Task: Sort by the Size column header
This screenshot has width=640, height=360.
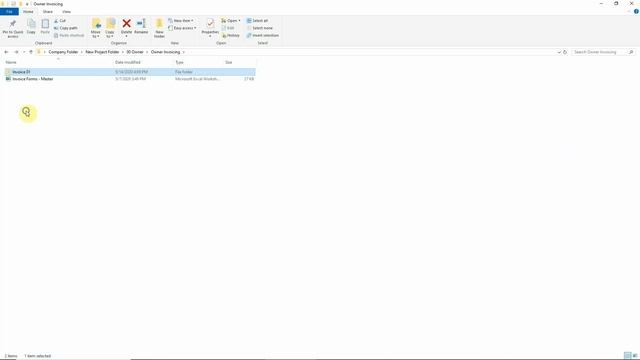Action: tap(229, 62)
